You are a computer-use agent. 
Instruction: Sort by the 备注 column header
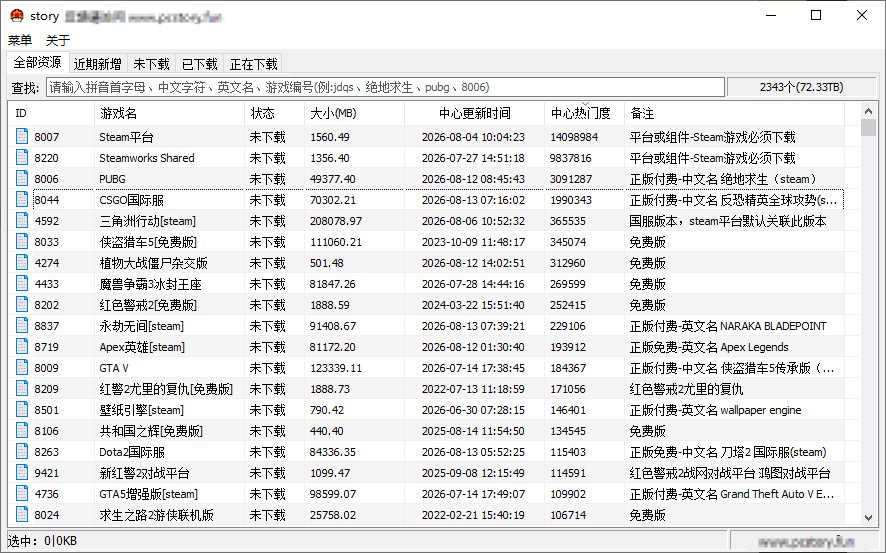click(x=735, y=114)
